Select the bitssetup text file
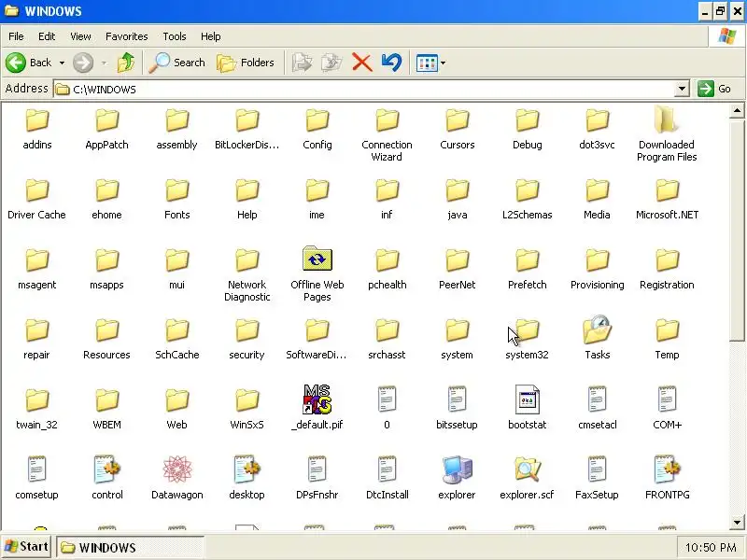The width and height of the screenshot is (747, 560). [457, 408]
